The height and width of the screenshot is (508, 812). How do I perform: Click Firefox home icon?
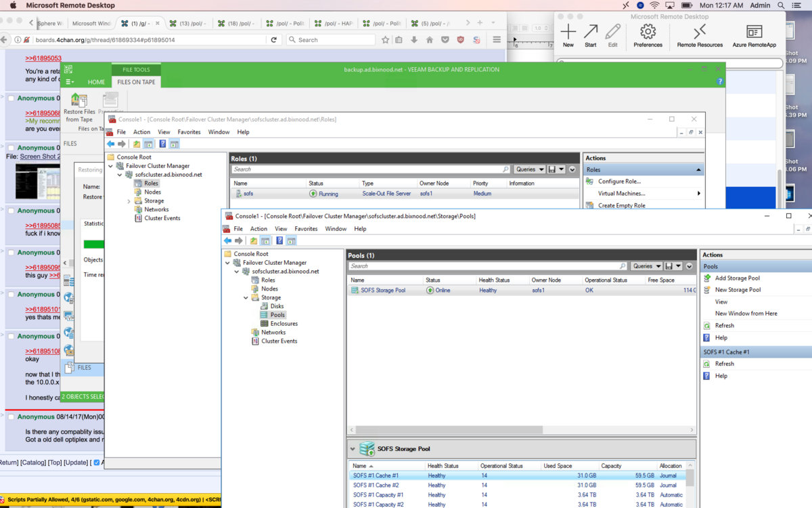point(429,40)
